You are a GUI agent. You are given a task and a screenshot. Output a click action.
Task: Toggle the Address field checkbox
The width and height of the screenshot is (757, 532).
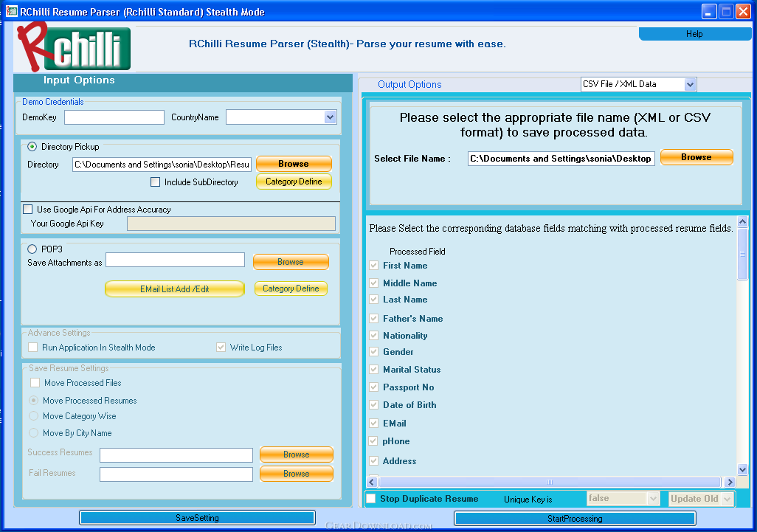pyautogui.click(x=373, y=460)
